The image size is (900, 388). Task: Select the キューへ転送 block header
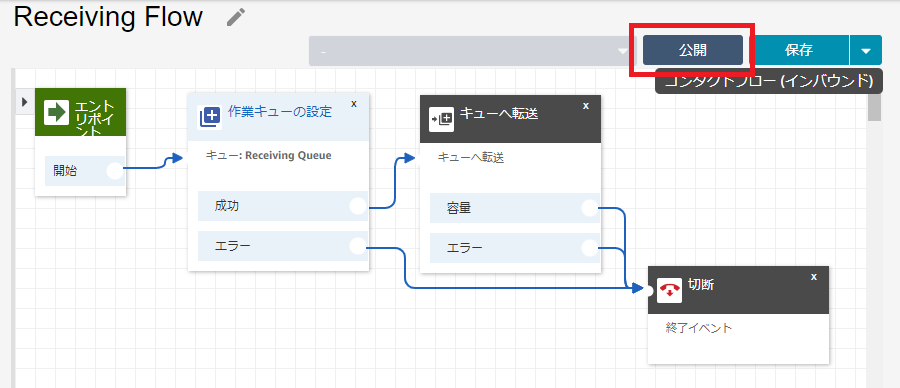coord(510,119)
